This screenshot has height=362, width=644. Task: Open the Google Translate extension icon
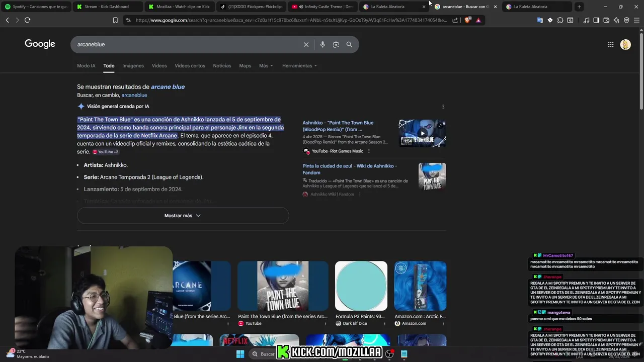540,20
